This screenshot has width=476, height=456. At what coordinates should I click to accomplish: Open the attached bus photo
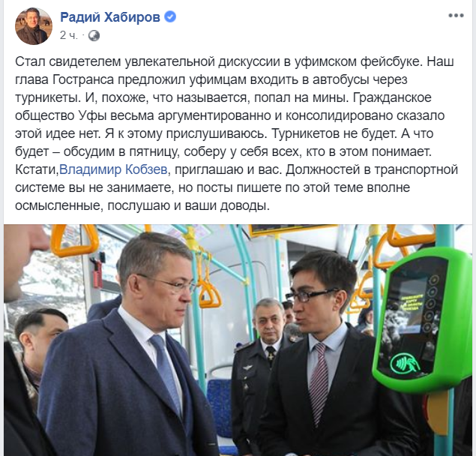[238, 340]
